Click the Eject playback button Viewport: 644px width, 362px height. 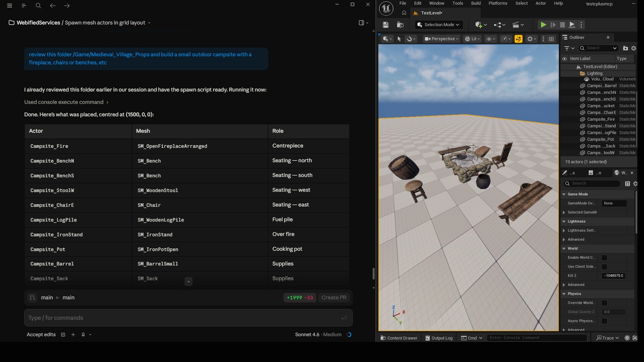[572, 25]
